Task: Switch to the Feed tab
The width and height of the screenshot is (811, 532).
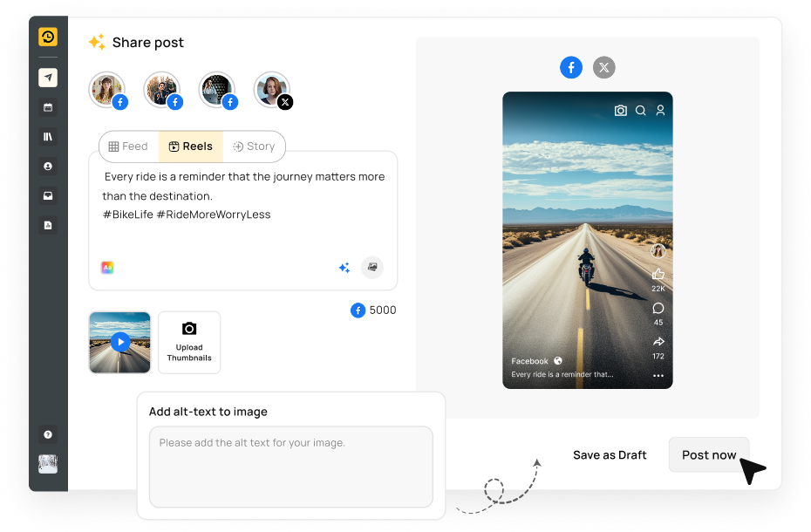Action: tap(128, 147)
